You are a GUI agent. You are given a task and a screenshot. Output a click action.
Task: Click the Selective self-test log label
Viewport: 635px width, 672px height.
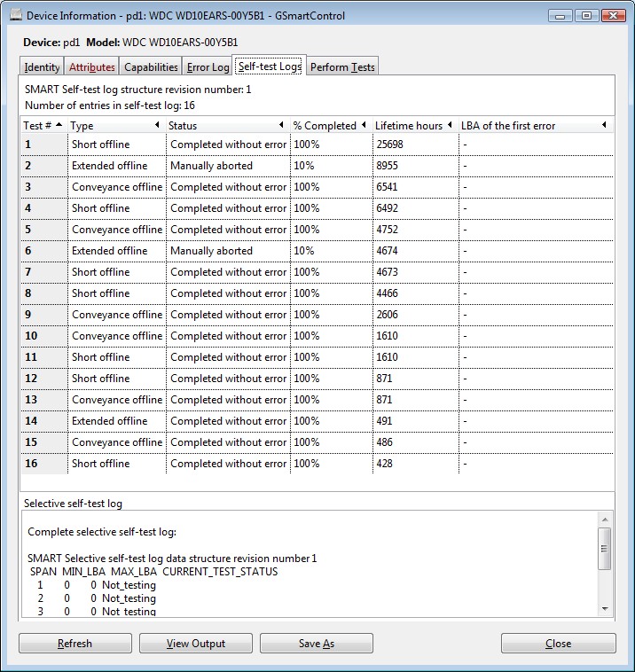(x=73, y=504)
